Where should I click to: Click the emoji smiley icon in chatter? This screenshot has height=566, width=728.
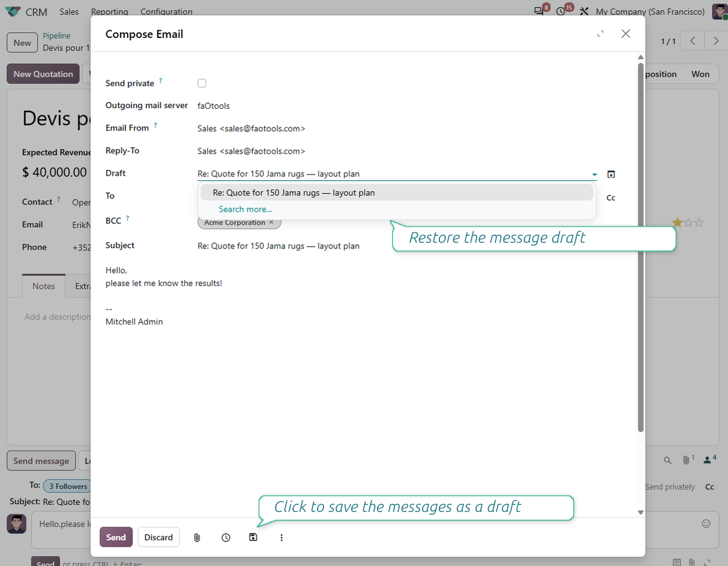pos(706,524)
